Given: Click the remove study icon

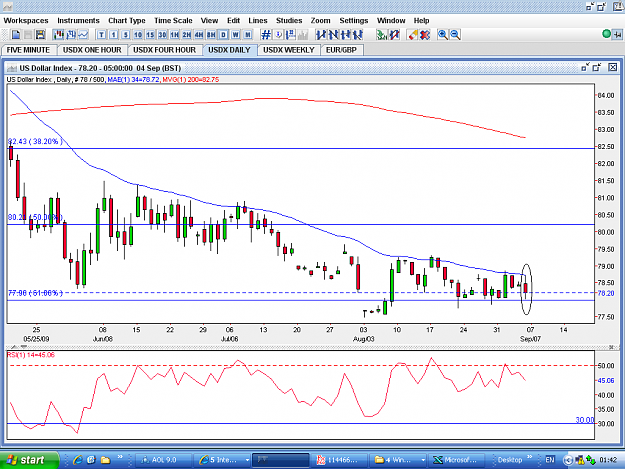Looking at the screenshot, I should point(395,35).
